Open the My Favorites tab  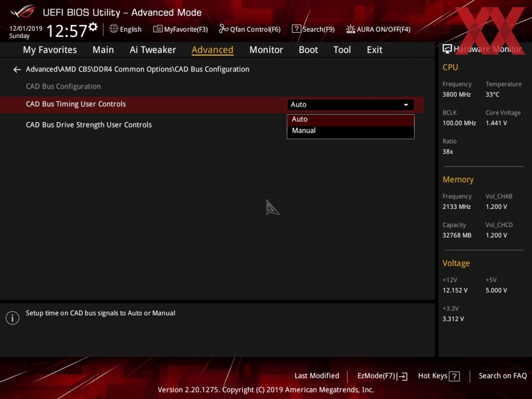50,50
